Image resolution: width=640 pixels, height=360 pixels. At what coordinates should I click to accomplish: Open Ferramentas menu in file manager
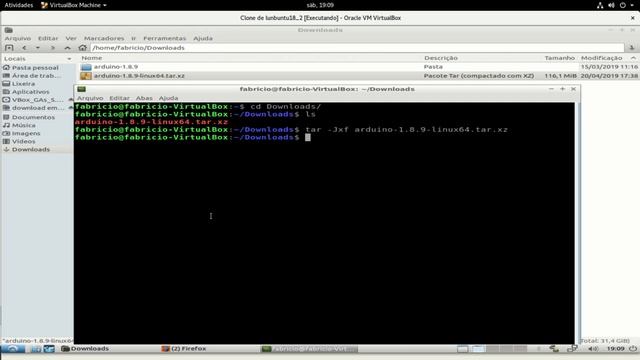pyautogui.click(x=164, y=38)
